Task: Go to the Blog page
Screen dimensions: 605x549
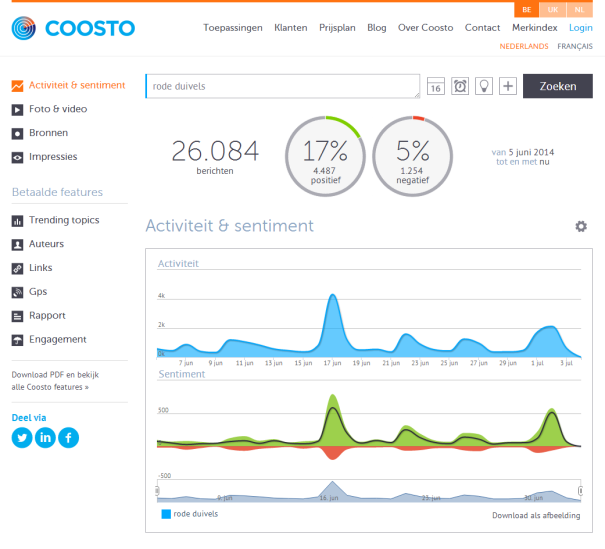Action: [x=377, y=28]
